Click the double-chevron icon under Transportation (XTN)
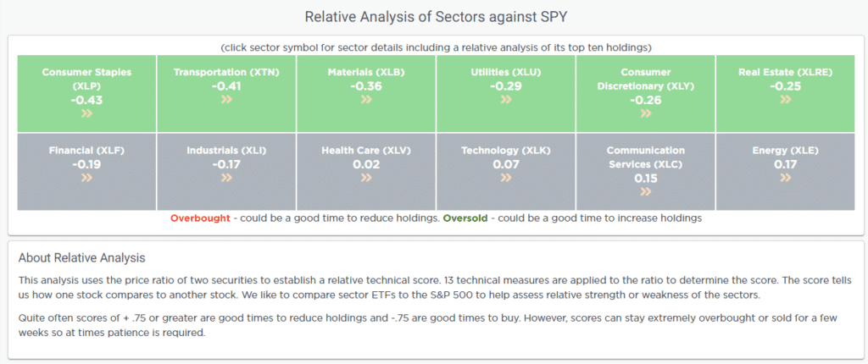Screen dimensions: 868x364 click(x=226, y=100)
